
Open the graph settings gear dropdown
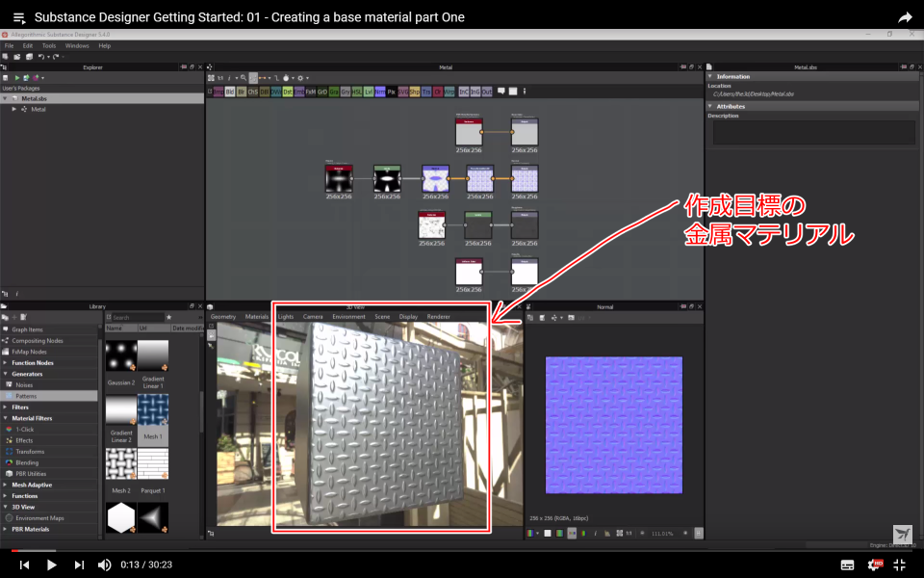302,78
